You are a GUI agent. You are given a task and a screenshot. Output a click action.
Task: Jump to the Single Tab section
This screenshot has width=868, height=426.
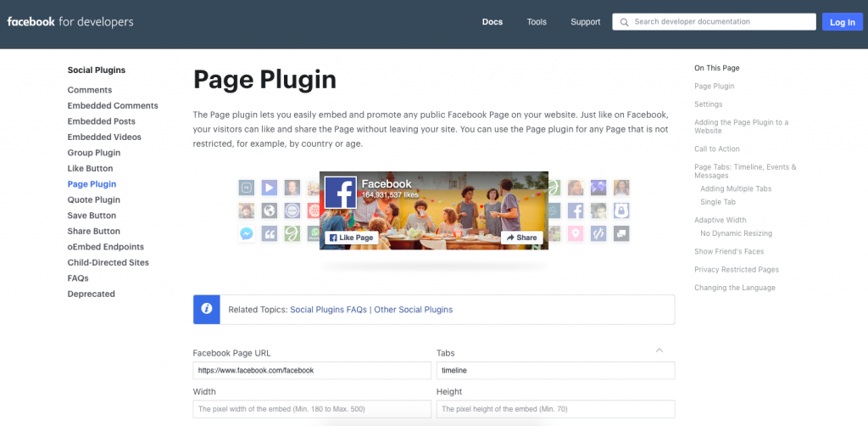click(718, 202)
